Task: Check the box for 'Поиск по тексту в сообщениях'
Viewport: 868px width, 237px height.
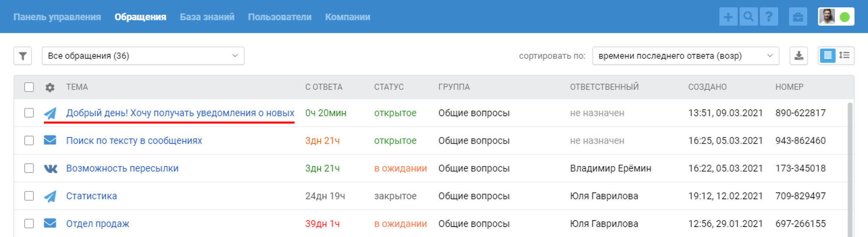Action: 29,141
